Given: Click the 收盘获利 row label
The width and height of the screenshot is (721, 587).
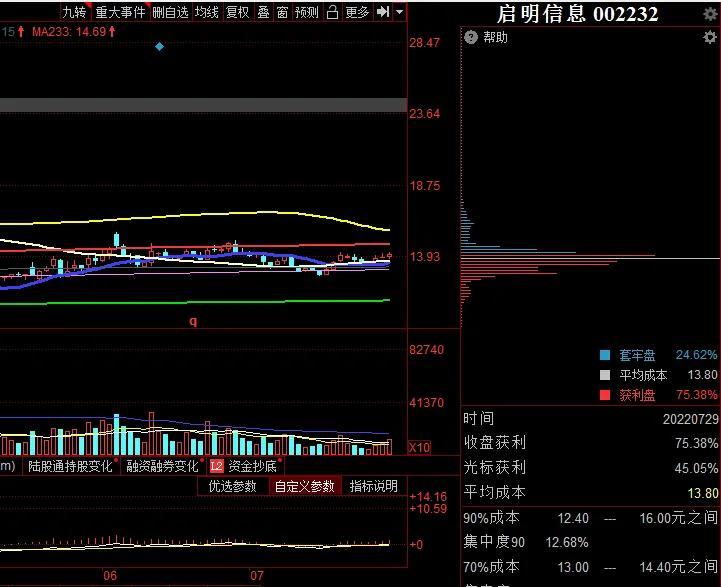Looking at the screenshot, I should point(494,442).
